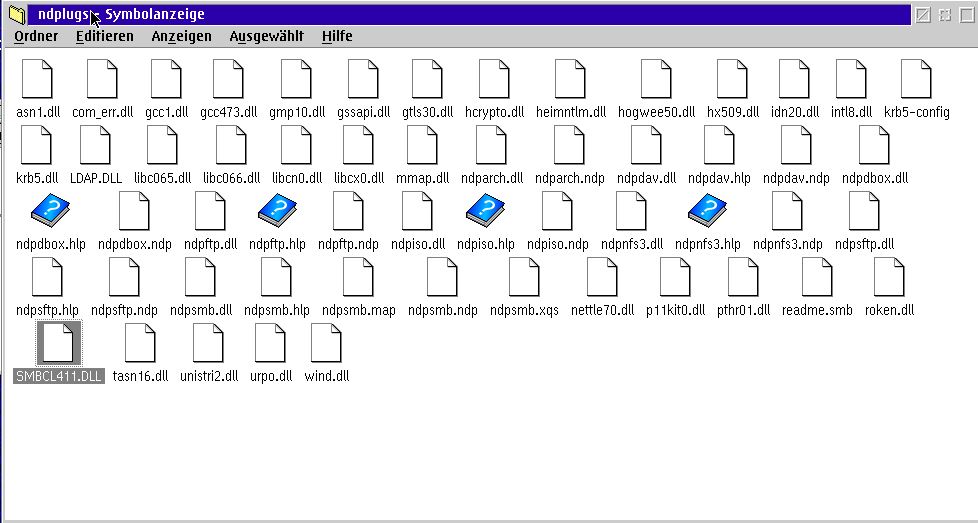The width and height of the screenshot is (978, 523).
Task: Select the ndparch.ndp file icon
Action: (569, 145)
